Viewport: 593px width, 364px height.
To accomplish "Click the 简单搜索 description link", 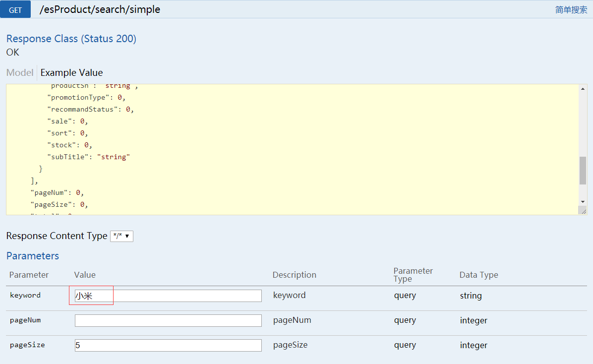I will [571, 9].
